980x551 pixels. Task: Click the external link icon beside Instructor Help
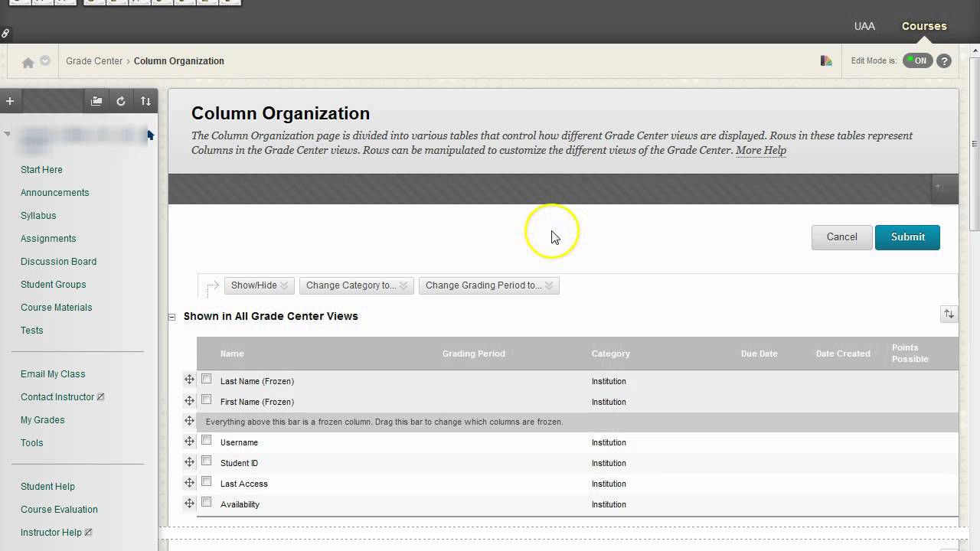[88, 532]
